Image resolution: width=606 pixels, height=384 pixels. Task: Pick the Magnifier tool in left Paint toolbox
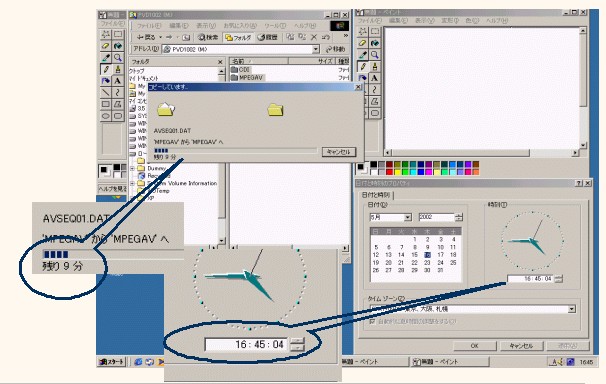click(x=117, y=58)
